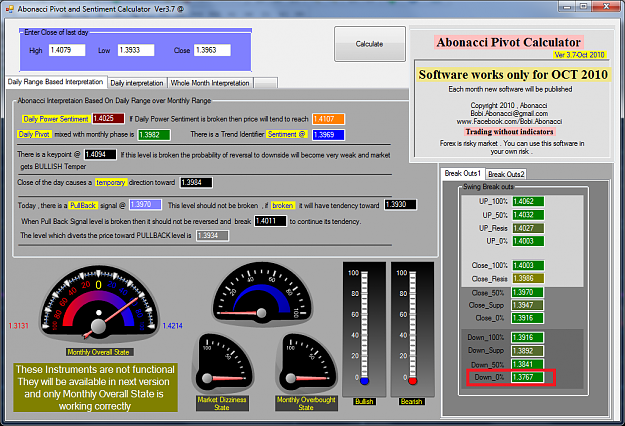Image resolution: width=625 pixels, height=426 pixels.
Task: Click the Daily Power Sentiment yellow label
Action: [x=56, y=119]
